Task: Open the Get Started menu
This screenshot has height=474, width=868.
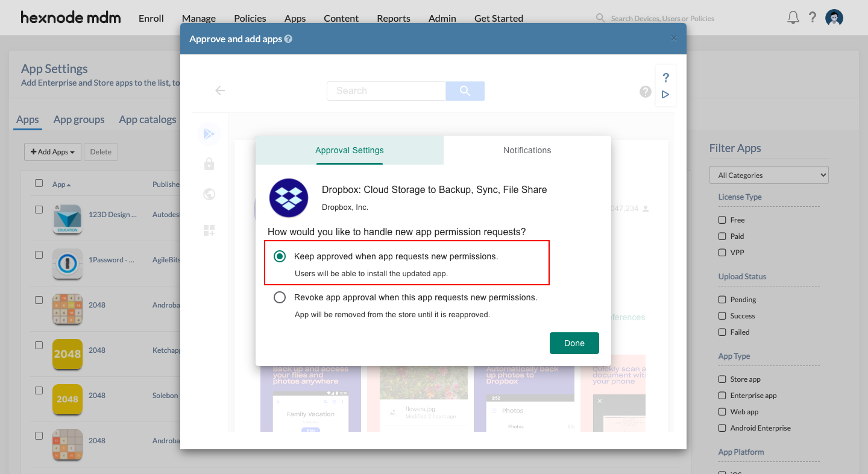Action: click(499, 18)
